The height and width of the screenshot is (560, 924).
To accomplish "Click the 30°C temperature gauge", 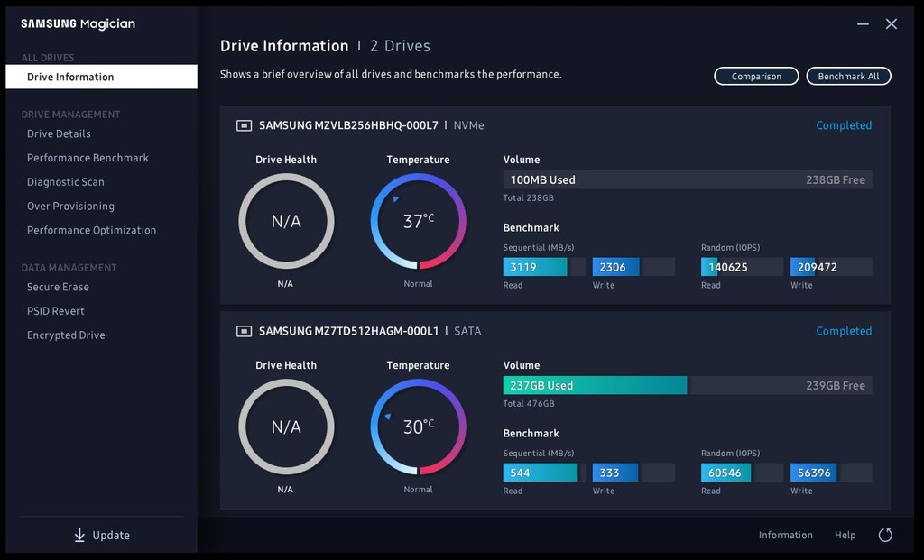I will point(418,427).
